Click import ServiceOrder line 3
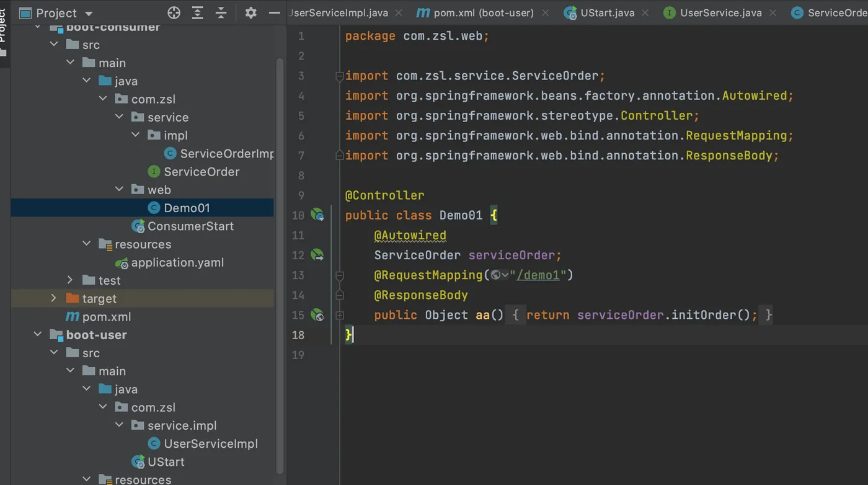The width and height of the screenshot is (868, 485). click(x=475, y=76)
